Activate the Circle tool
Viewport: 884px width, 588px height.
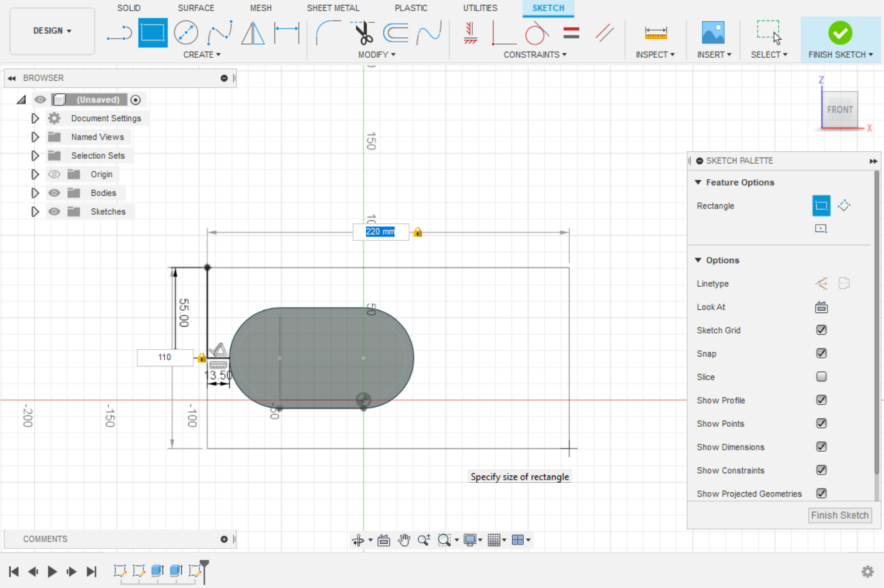186,32
